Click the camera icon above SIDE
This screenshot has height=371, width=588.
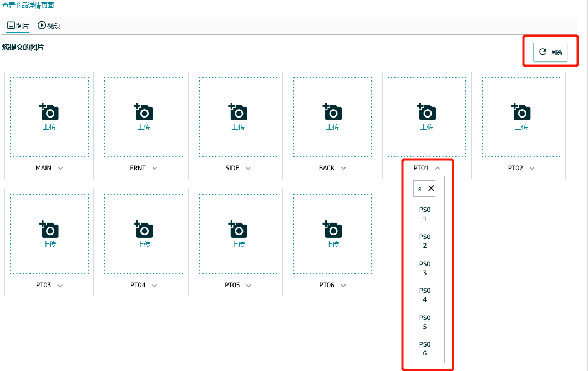238,113
